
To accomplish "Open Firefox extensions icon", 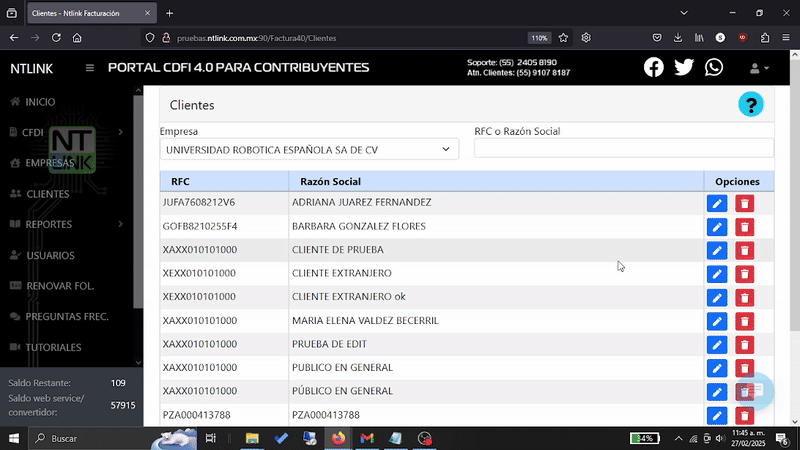I will click(x=765, y=38).
